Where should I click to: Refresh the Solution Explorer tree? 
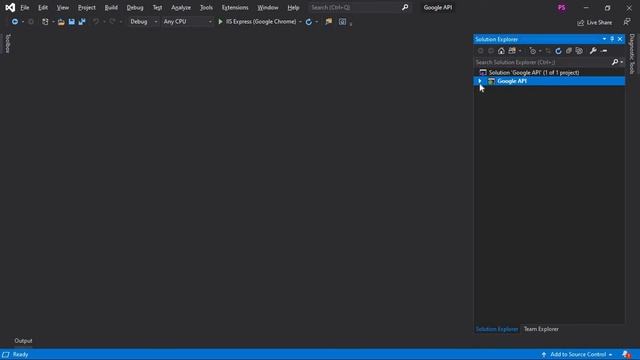click(x=558, y=51)
